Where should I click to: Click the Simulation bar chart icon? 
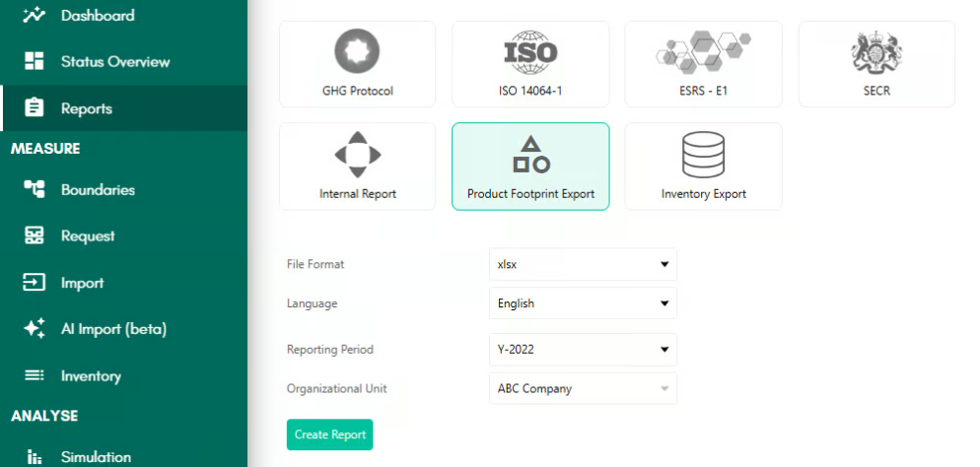34,457
